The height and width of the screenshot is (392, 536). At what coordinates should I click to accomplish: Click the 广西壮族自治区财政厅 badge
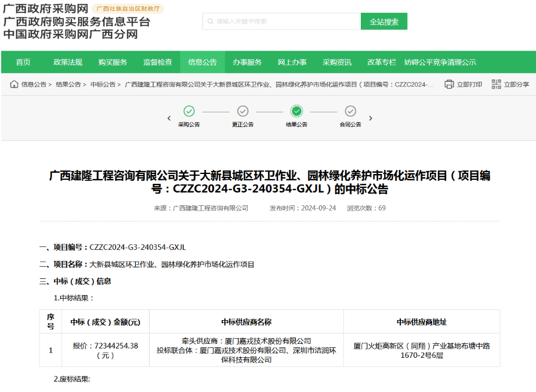[x=128, y=9]
